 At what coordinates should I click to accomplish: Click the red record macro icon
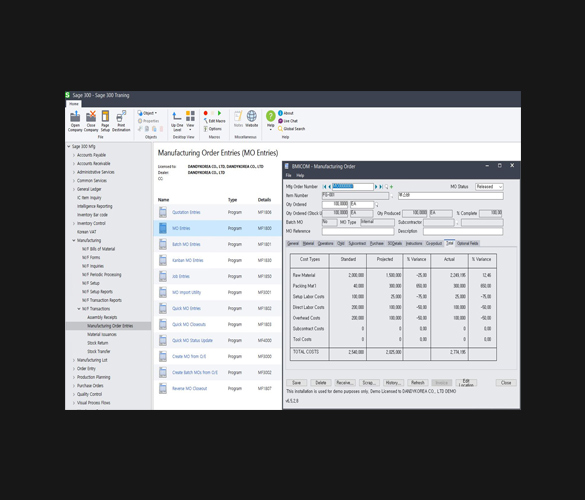tap(206, 113)
